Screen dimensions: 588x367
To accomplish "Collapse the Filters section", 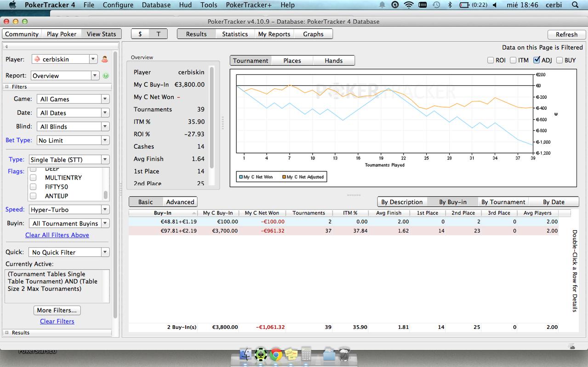I will [x=7, y=87].
